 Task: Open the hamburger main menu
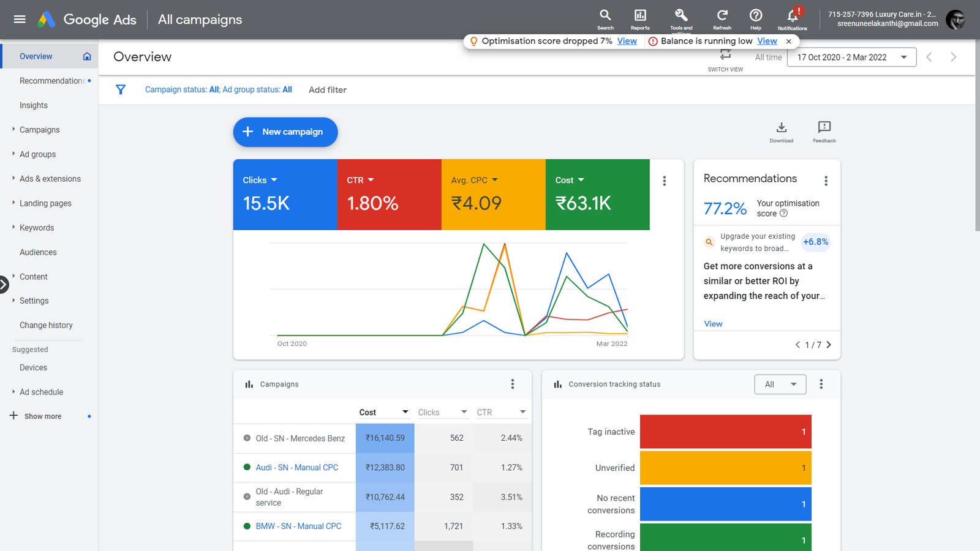tap(20, 19)
